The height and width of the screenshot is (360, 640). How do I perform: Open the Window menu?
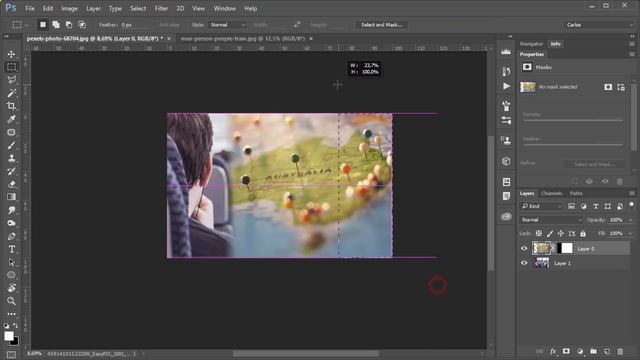pyautogui.click(x=225, y=9)
